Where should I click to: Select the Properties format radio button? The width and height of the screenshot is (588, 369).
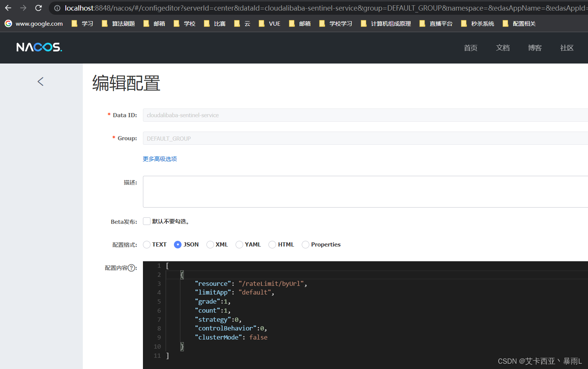(306, 245)
